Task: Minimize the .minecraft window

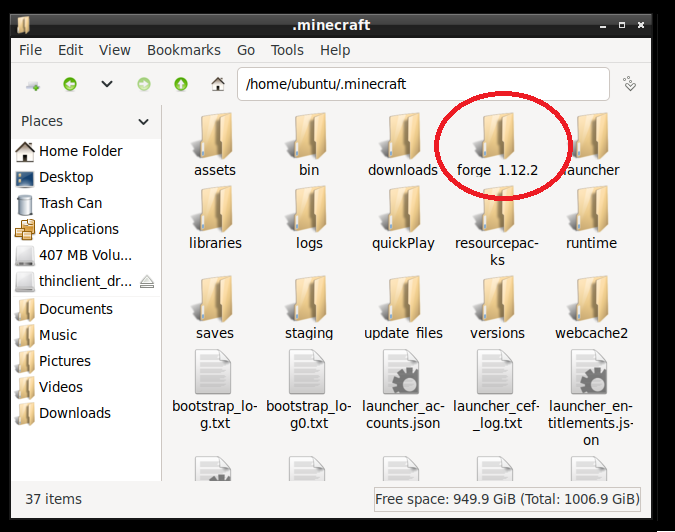Action: [603, 25]
